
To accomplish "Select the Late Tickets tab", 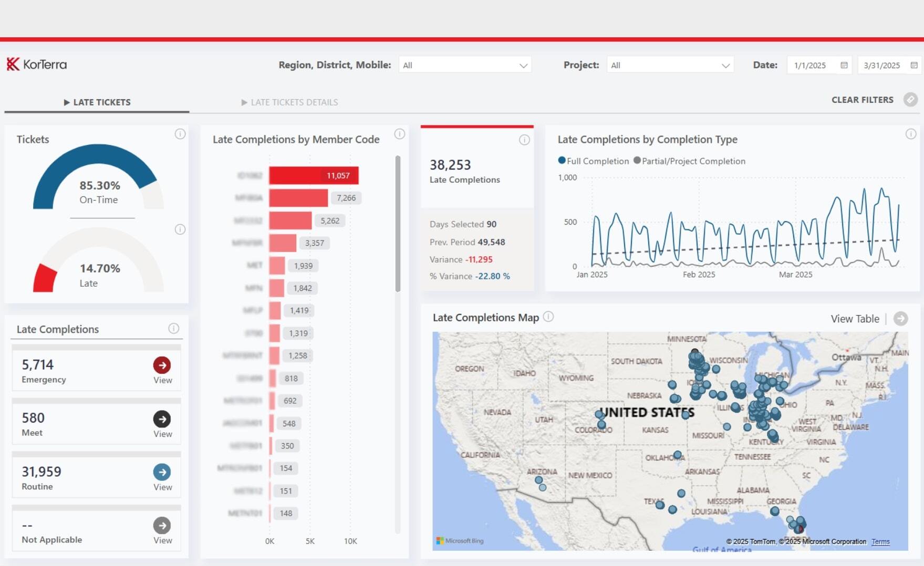I will pyautogui.click(x=97, y=102).
